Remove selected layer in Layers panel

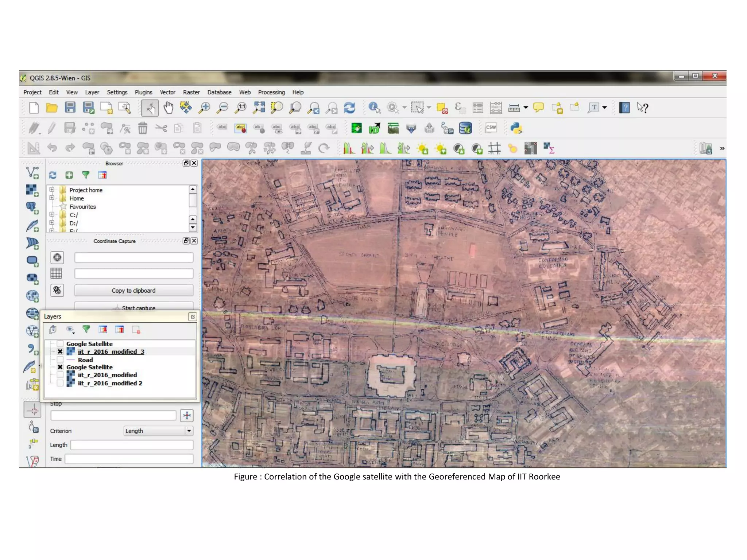[136, 330]
